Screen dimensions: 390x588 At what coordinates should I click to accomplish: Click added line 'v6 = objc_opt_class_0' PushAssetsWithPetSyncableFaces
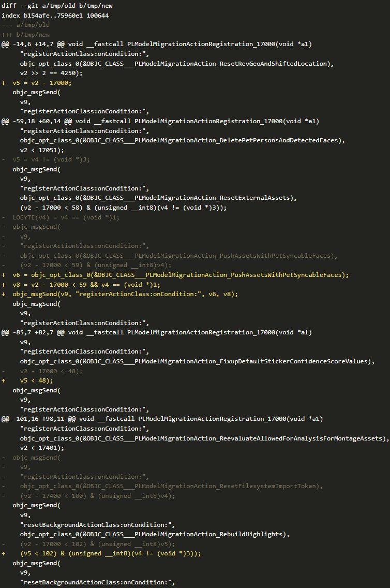pos(175,275)
